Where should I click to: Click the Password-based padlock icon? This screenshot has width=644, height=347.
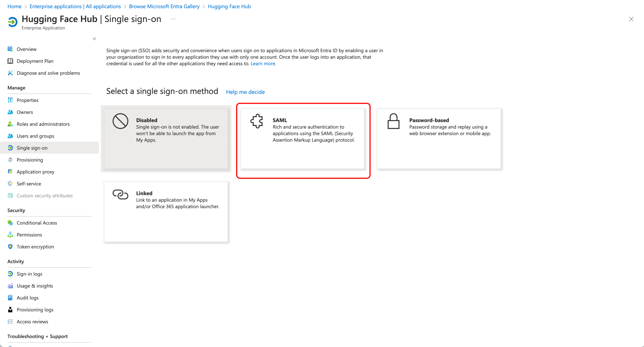393,122
